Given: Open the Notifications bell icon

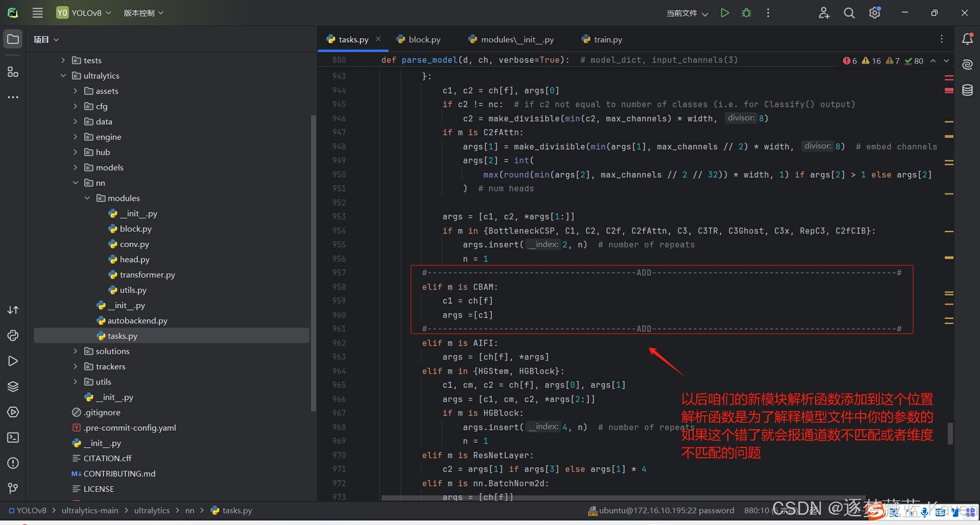Looking at the screenshot, I should point(967,39).
